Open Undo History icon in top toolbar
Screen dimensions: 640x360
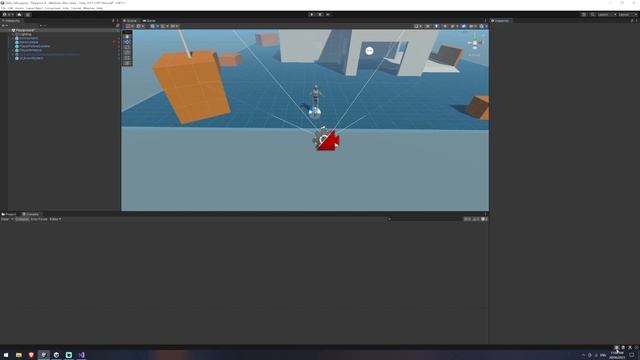[x=584, y=15]
